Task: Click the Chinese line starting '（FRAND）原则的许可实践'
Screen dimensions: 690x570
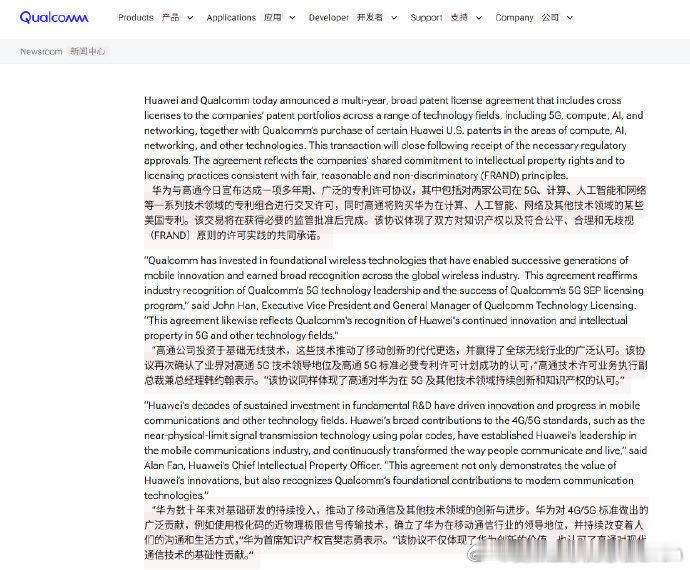Action: click(x=234, y=235)
